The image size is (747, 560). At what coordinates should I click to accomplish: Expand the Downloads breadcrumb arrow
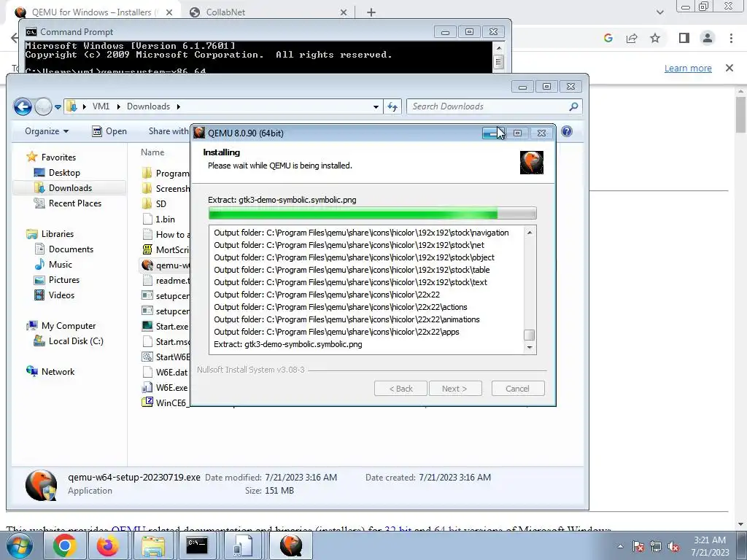click(178, 106)
